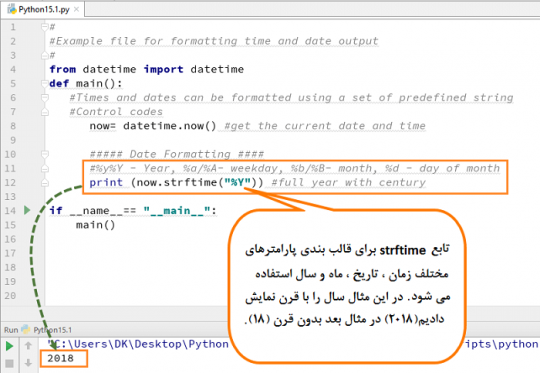Click the "%Y" format string
Image resolution: width=540 pixels, height=373 pixels.
click(238, 182)
